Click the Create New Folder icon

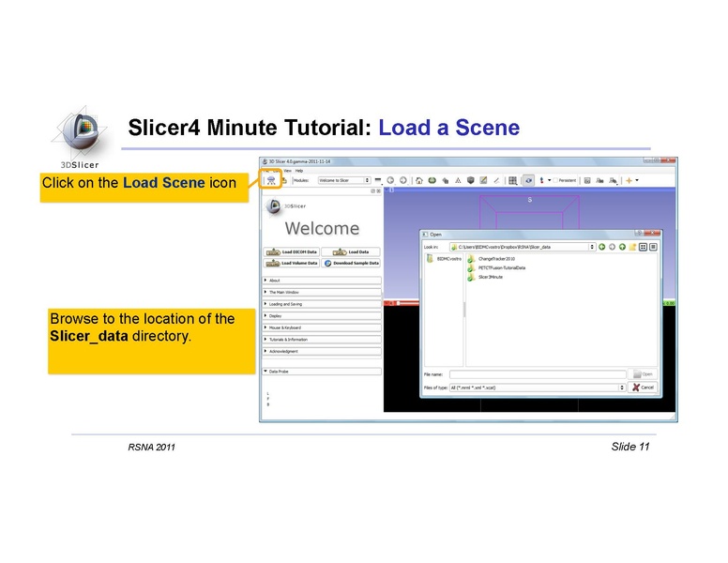click(632, 247)
